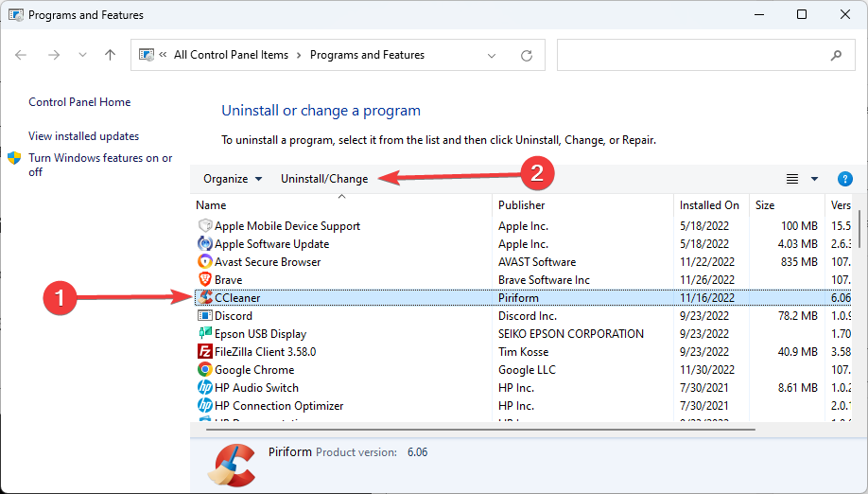
Task: Click the vertical scrollbar thumb of program list
Action: (x=859, y=229)
